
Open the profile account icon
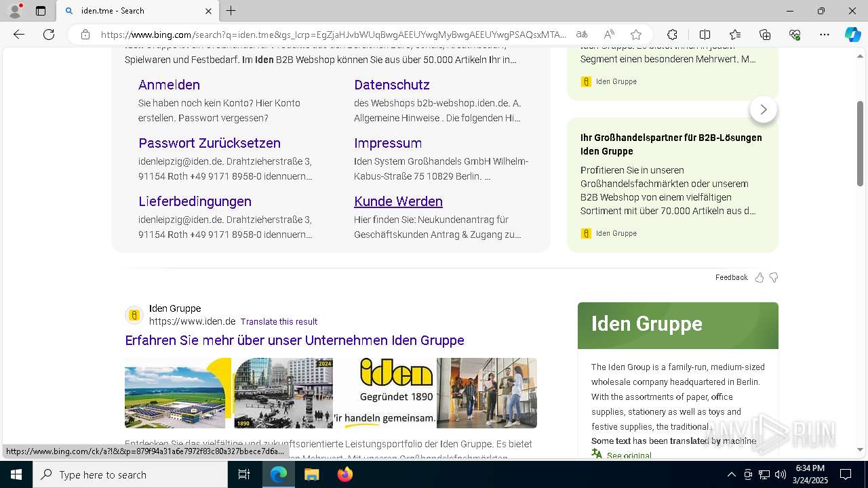tap(15, 11)
